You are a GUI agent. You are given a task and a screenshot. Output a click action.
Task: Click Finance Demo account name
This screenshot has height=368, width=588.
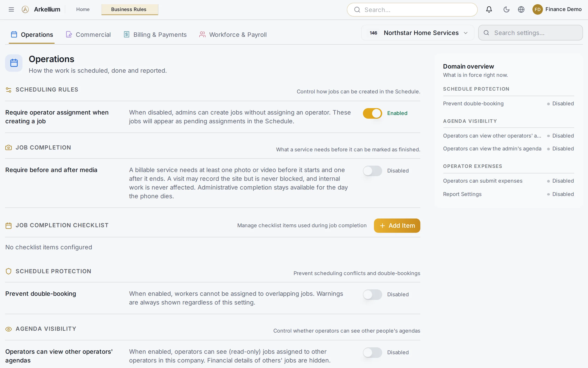coord(563,9)
